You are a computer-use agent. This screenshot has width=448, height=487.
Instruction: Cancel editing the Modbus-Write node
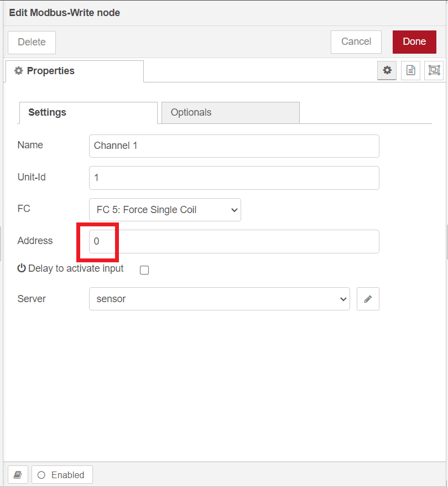(x=356, y=42)
